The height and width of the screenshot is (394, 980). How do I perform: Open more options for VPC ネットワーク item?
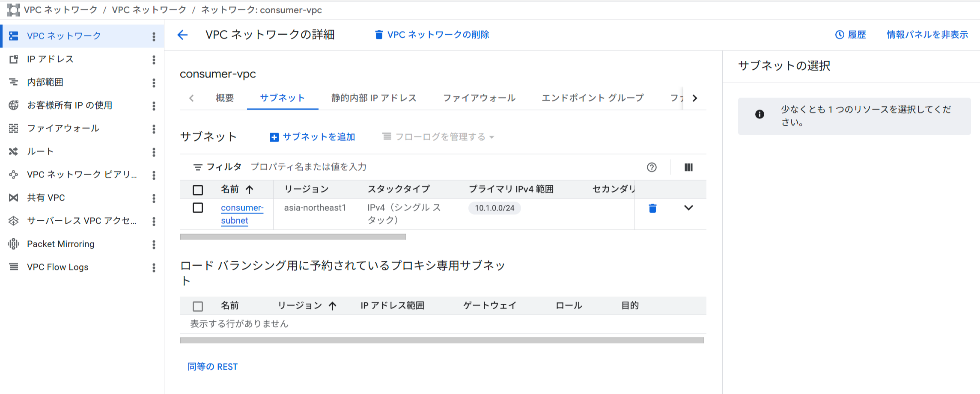click(154, 37)
